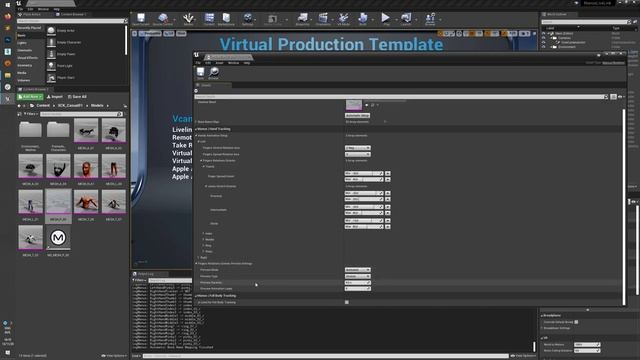Click Save All in Content Browser

click(x=77, y=97)
